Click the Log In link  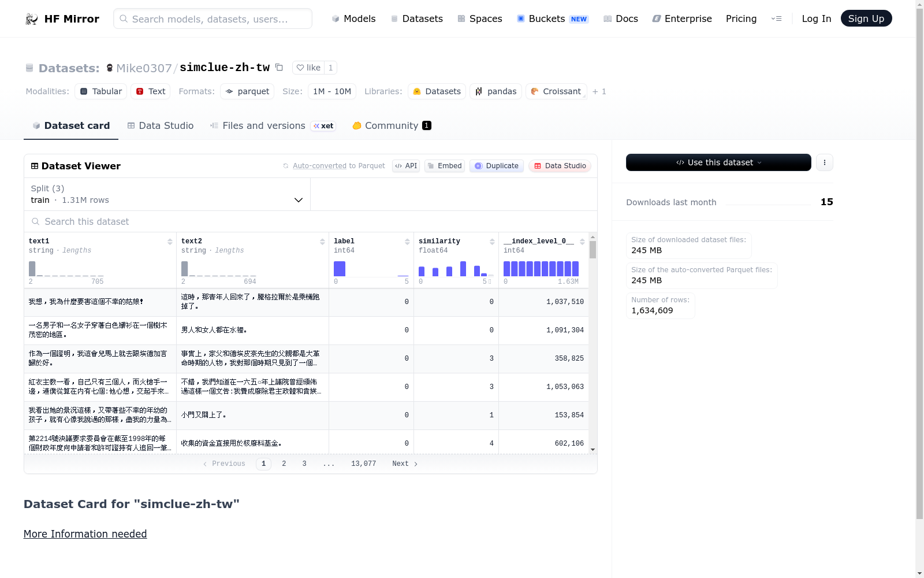click(x=817, y=18)
